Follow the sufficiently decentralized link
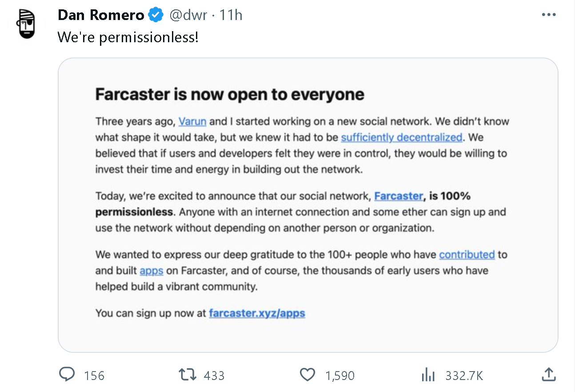The width and height of the screenshot is (575, 392). pos(401,137)
